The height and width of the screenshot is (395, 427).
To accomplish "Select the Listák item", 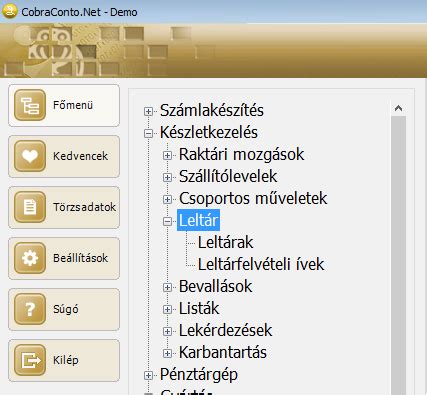I will tap(199, 308).
